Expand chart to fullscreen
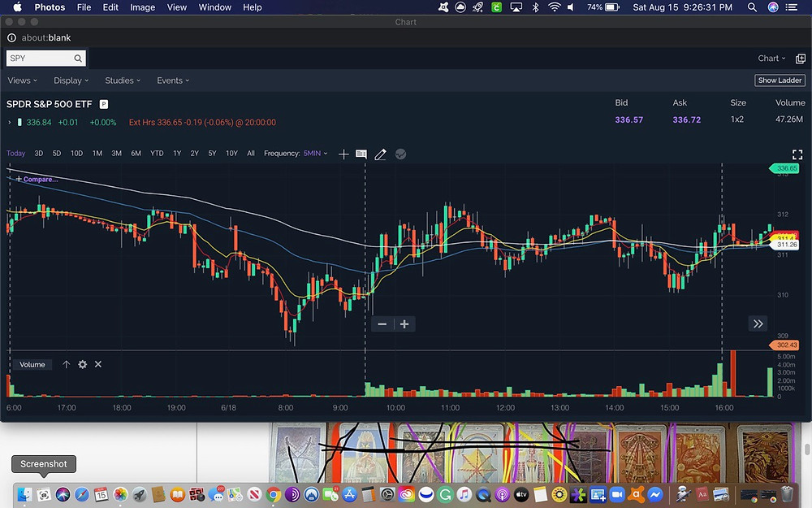 coord(797,154)
